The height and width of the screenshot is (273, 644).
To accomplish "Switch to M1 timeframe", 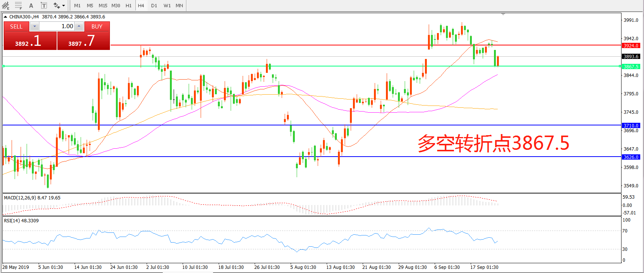I will pos(77,6).
